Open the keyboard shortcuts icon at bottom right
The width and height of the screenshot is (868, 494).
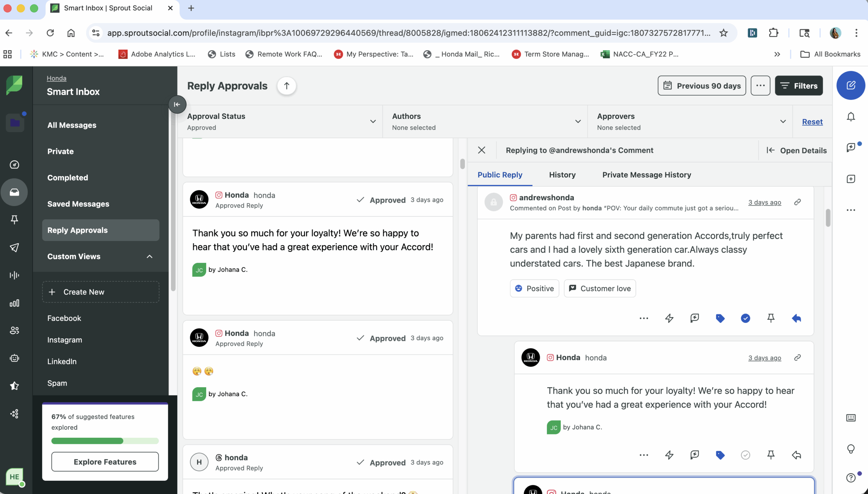(x=851, y=418)
